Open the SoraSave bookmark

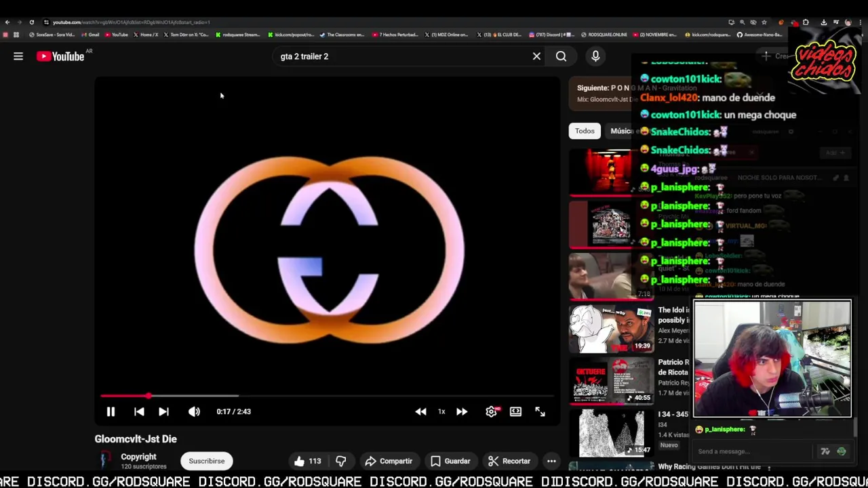point(52,35)
